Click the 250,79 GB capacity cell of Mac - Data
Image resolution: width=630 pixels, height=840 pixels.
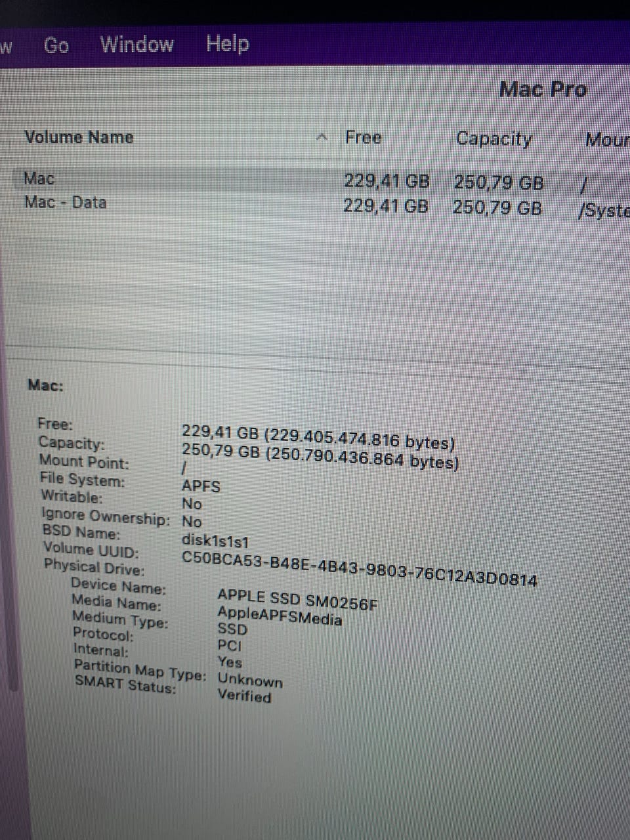497,208
